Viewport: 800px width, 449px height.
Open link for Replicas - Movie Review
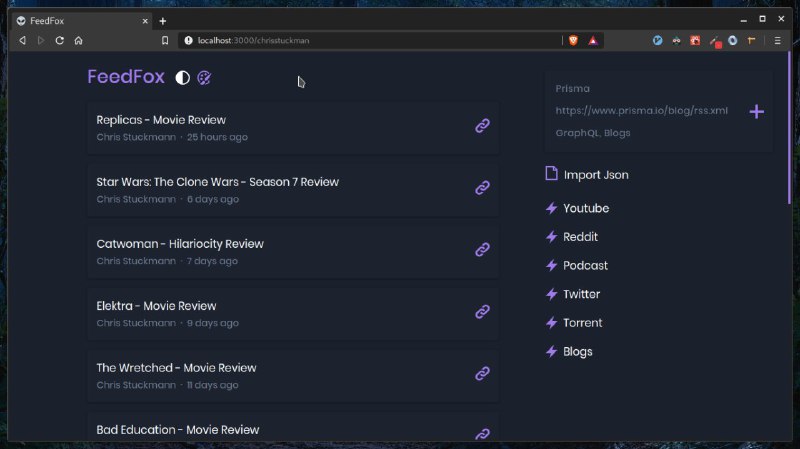pyautogui.click(x=482, y=126)
